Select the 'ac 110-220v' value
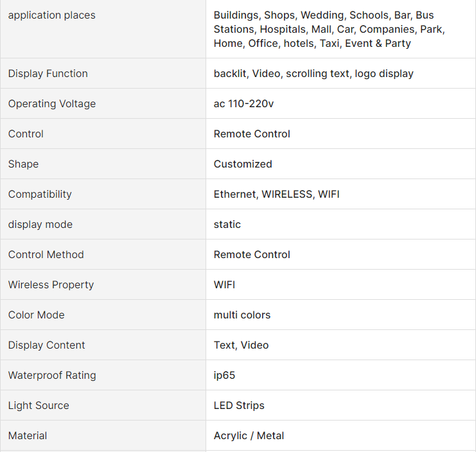Image resolution: width=476 pixels, height=452 pixels. (x=243, y=104)
